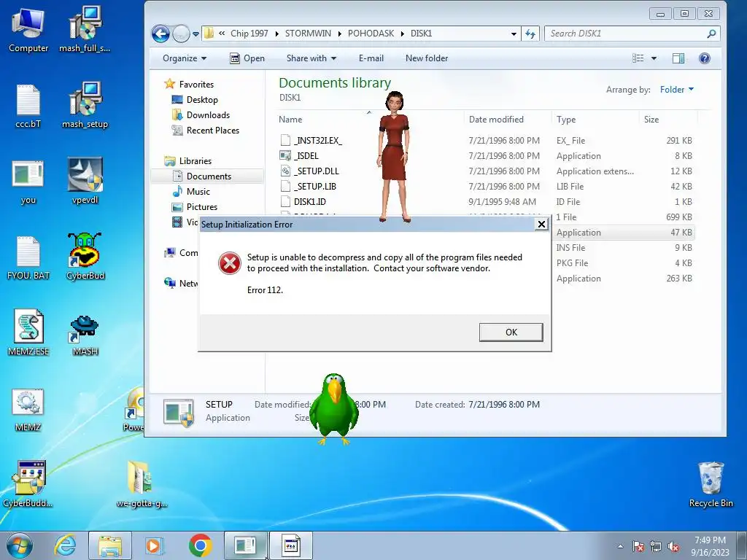The width and height of the screenshot is (747, 560).
Task: Click the woman agent character
Action: (394, 157)
